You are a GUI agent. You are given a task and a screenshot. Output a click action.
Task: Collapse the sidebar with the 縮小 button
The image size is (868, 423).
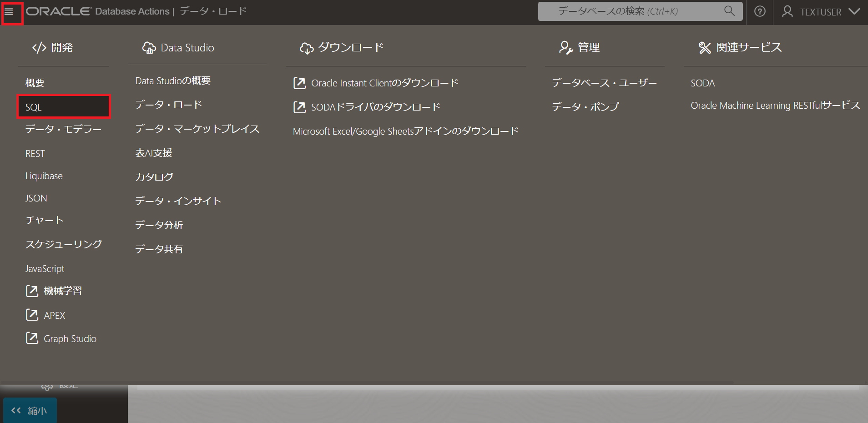pos(29,410)
